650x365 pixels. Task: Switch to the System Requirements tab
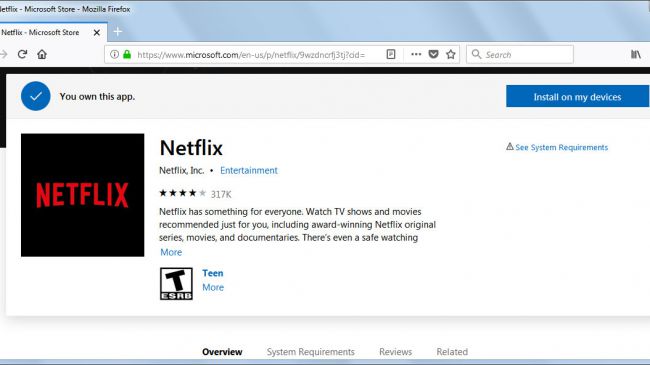(x=310, y=352)
